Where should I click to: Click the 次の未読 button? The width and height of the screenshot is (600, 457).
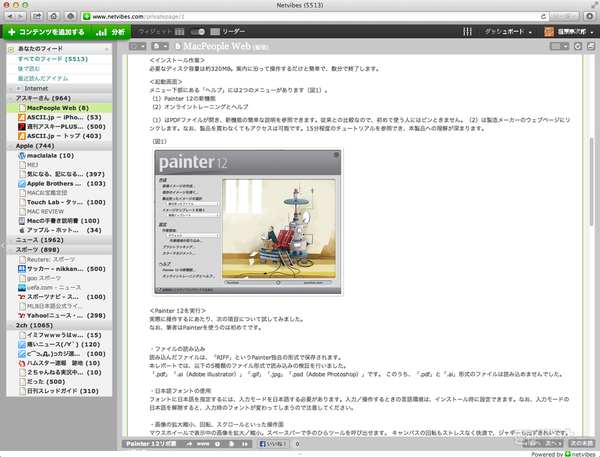(582, 443)
